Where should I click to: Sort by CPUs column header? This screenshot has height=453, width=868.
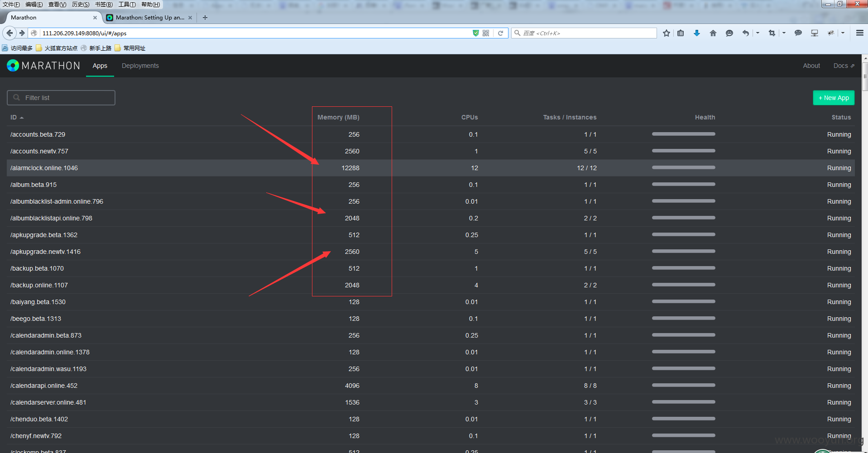coord(470,117)
